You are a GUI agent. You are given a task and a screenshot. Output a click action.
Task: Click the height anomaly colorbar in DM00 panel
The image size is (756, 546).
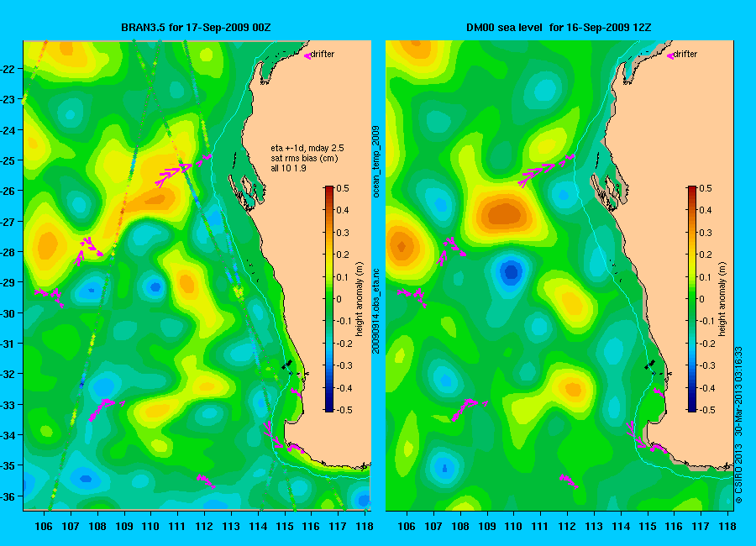[692, 298]
